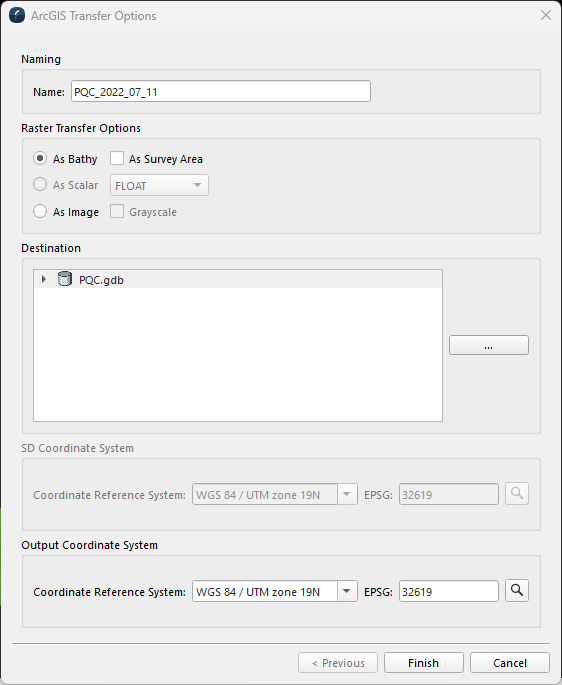Click the PQC.gdb geodatabase icon

coord(65,279)
